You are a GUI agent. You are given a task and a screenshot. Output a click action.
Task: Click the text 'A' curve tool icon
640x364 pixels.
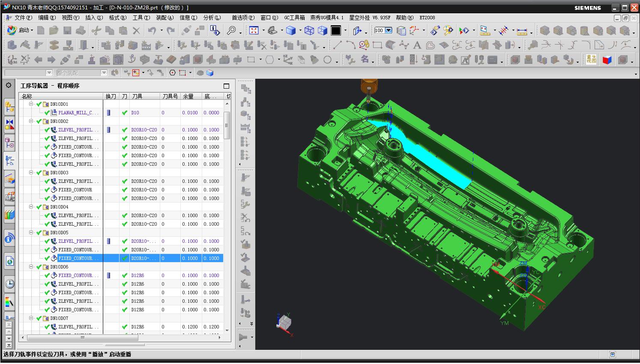click(417, 45)
